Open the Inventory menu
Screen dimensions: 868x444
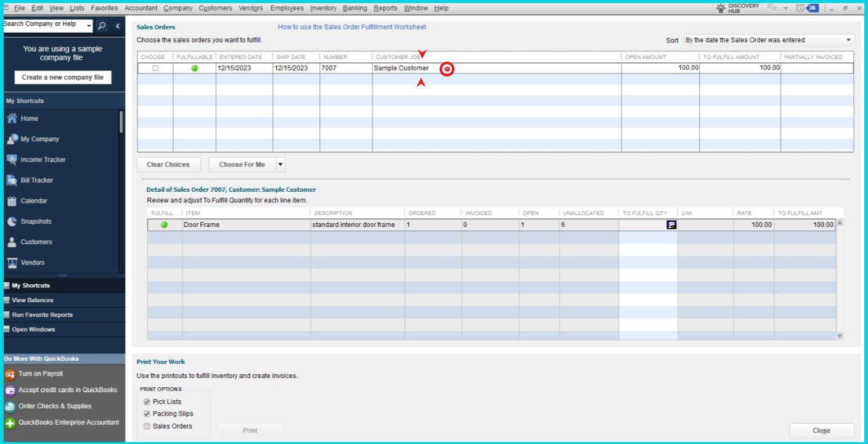(x=323, y=8)
